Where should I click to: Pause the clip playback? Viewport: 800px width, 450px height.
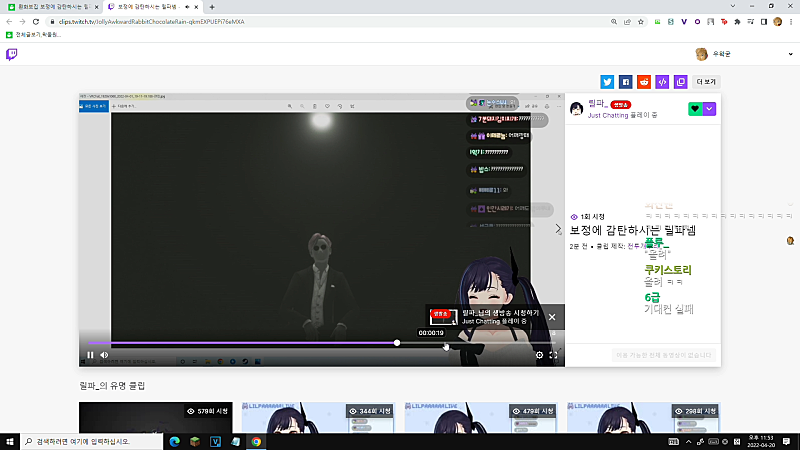coord(90,355)
